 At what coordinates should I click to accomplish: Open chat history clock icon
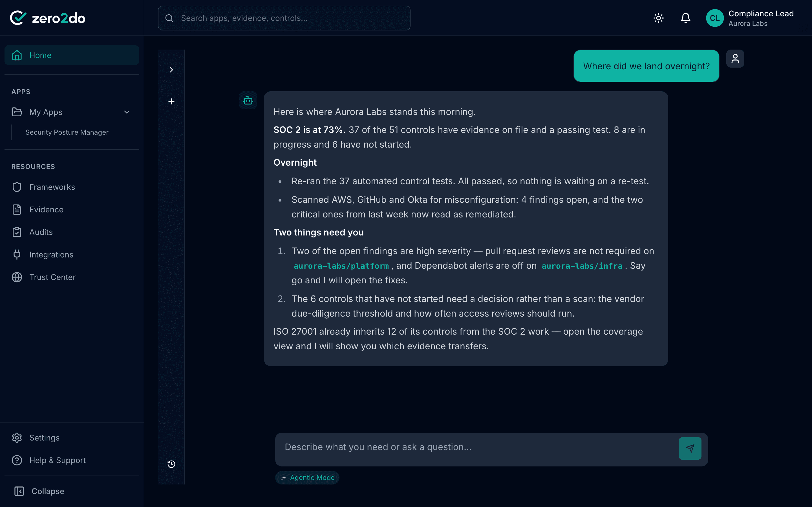tap(171, 464)
